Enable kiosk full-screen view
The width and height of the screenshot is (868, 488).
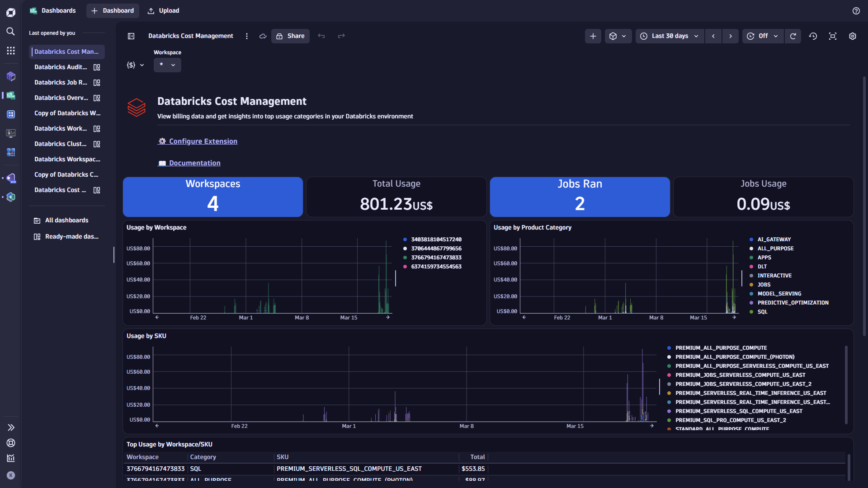point(833,36)
